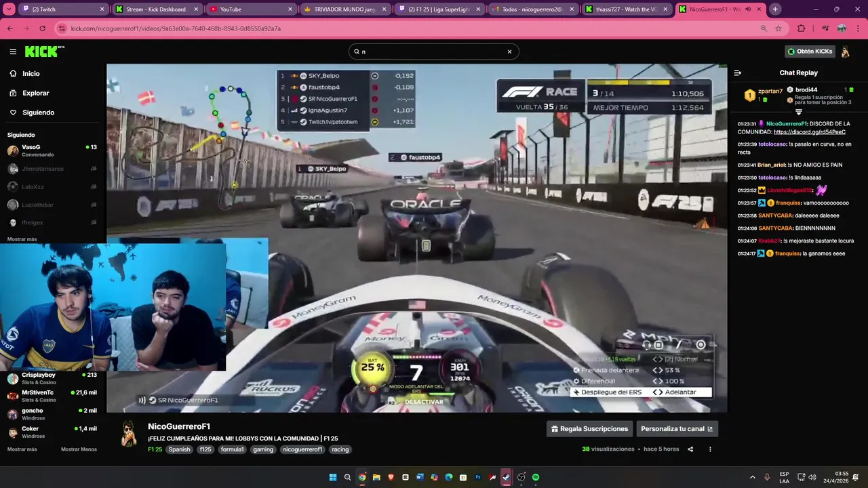Switch to the Stream - Kick Dashboard tab
868x488 pixels.
157,9
